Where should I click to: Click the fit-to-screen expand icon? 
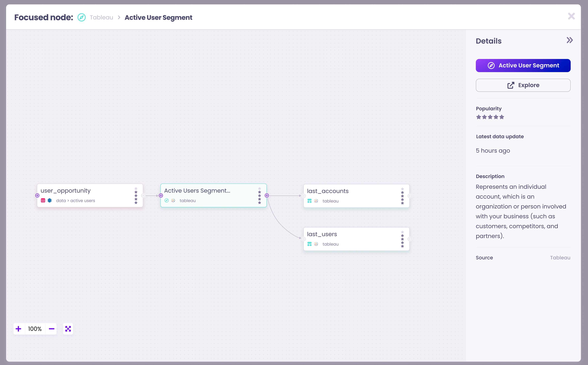coord(68,329)
